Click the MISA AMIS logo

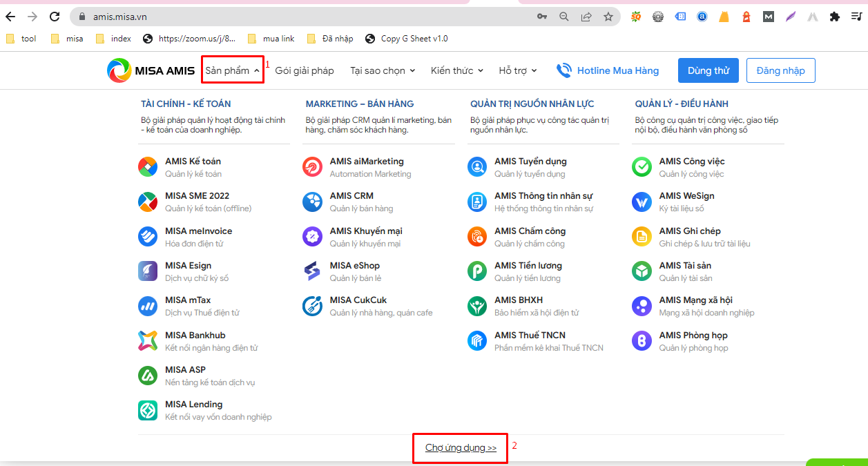click(x=151, y=70)
